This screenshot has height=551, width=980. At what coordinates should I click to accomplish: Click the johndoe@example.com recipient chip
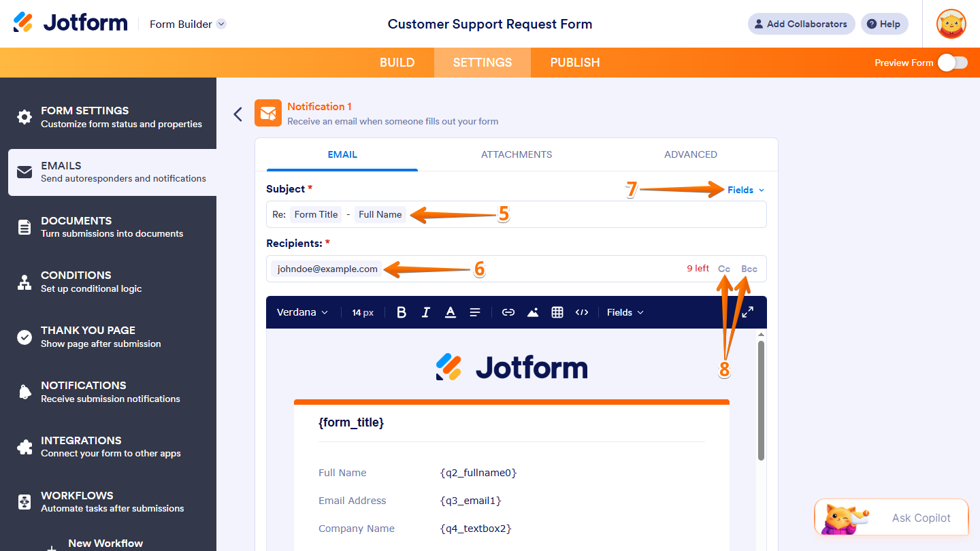(327, 269)
